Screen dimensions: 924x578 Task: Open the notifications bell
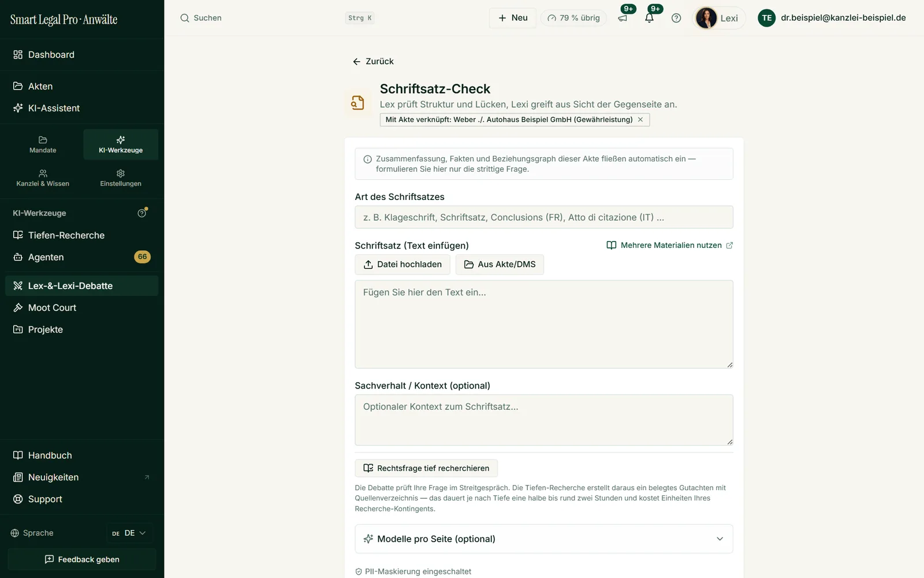(x=649, y=18)
